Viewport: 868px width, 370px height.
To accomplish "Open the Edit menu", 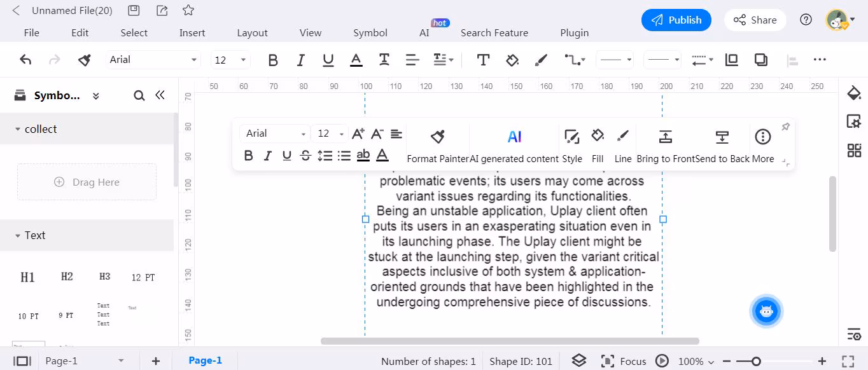I will click(x=80, y=32).
